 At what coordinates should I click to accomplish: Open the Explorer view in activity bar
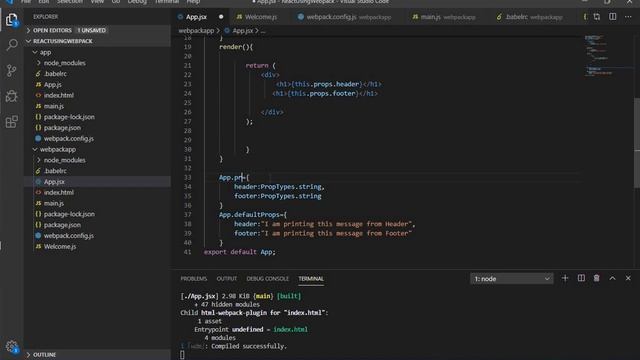click(x=11, y=19)
